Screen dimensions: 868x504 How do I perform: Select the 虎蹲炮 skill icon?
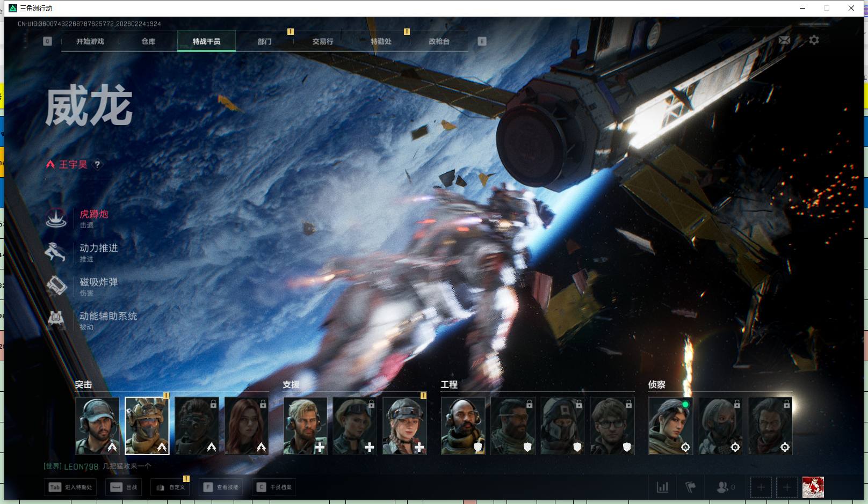pos(56,218)
